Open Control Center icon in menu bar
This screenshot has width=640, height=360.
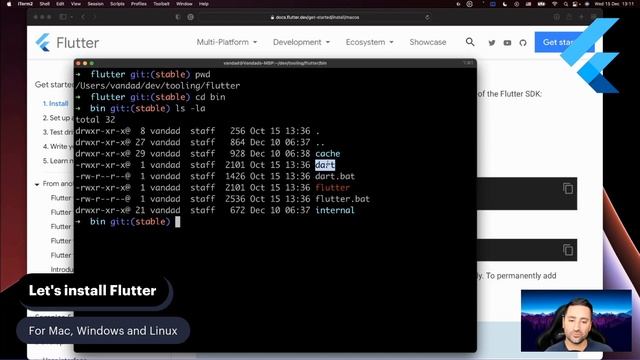[x=576, y=4]
